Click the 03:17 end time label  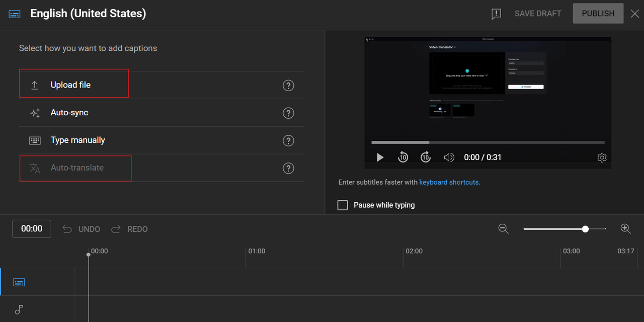[x=626, y=251]
